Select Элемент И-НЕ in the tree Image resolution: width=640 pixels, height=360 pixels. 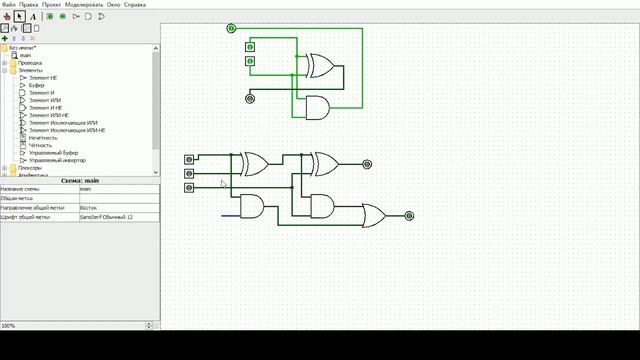pyautogui.click(x=45, y=108)
